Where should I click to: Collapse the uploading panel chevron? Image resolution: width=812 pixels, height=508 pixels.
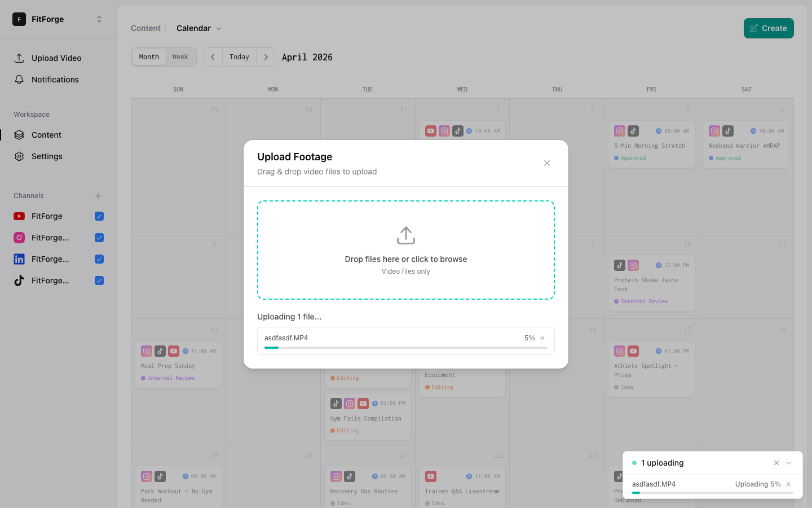789,463
